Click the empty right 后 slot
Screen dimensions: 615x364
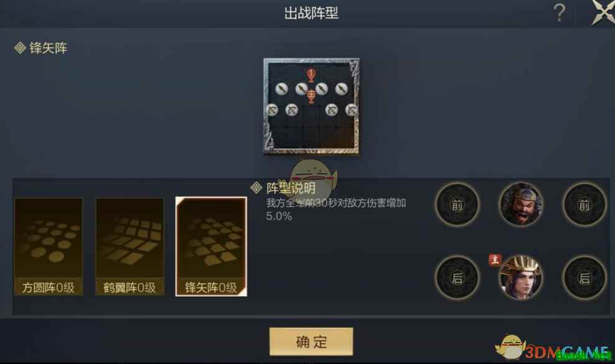(x=584, y=278)
